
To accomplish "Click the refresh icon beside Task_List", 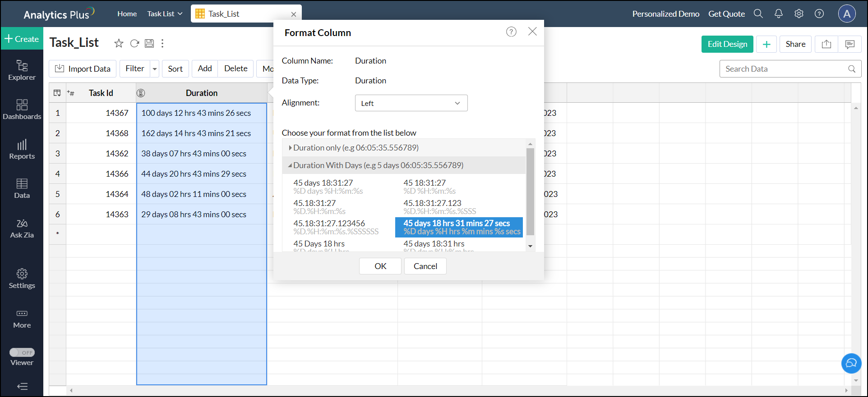I will click(x=134, y=43).
